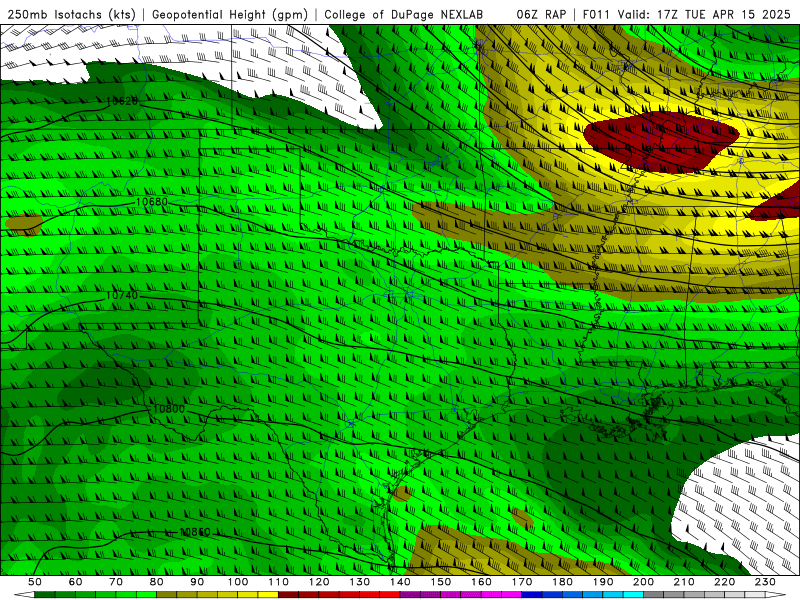The image size is (800, 600).
Task: Click the bright yellow colorbar swatch ending at 110
Action: (x=268, y=595)
